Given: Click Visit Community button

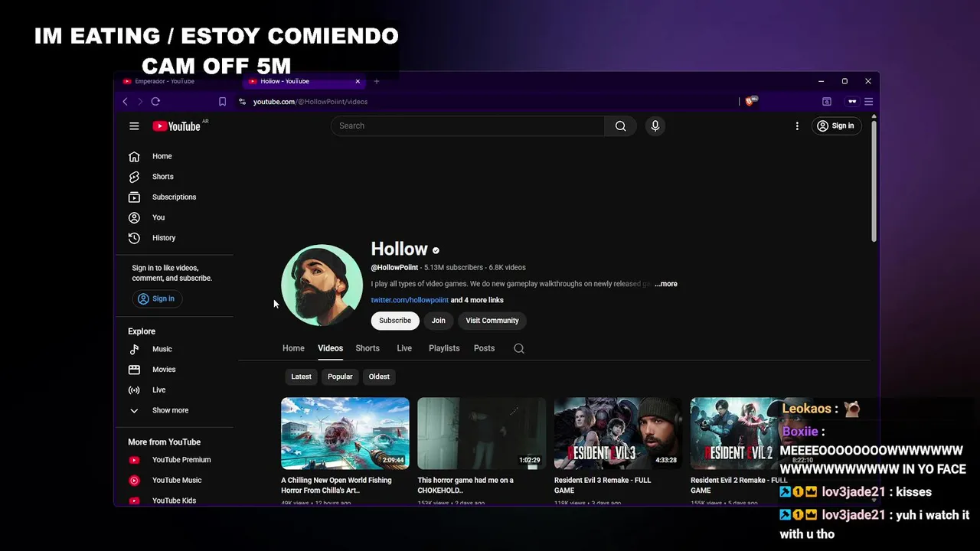Looking at the screenshot, I should coord(492,321).
